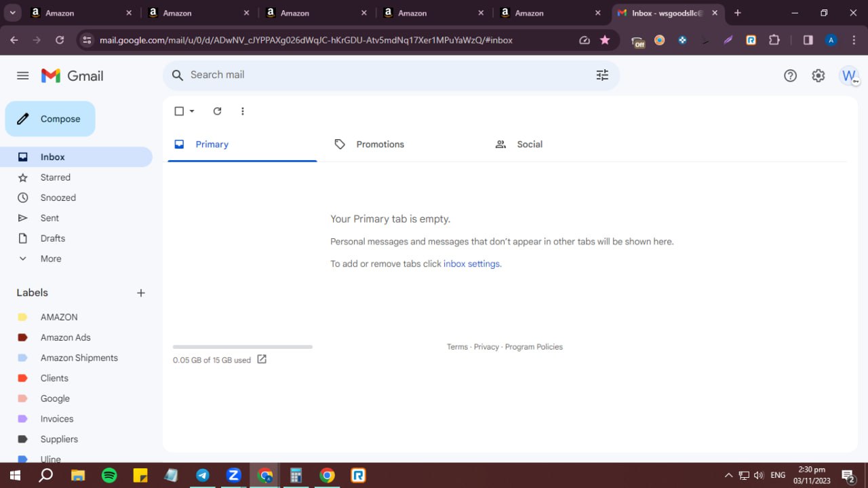The height and width of the screenshot is (488, 868).
Task: Expand the select dropdown arrow
Action: (192, 111)
